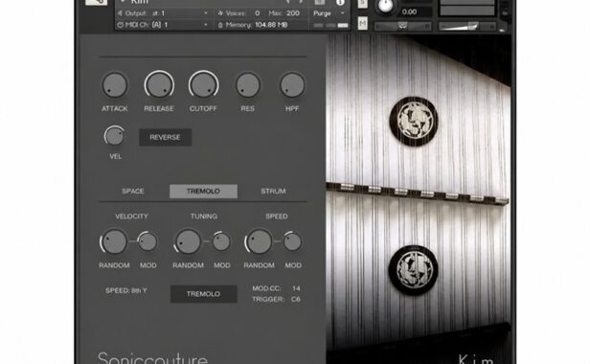590x364 pixels.
Task: Click the TRIGGER note value C6
Action: click(x=296, y=299)
